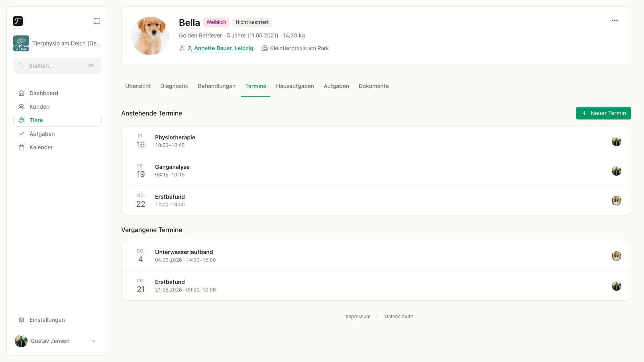This screenshot has height=362, width=644.
Task: Click the Kunden people icon
Action: click(x=22, y=107)
